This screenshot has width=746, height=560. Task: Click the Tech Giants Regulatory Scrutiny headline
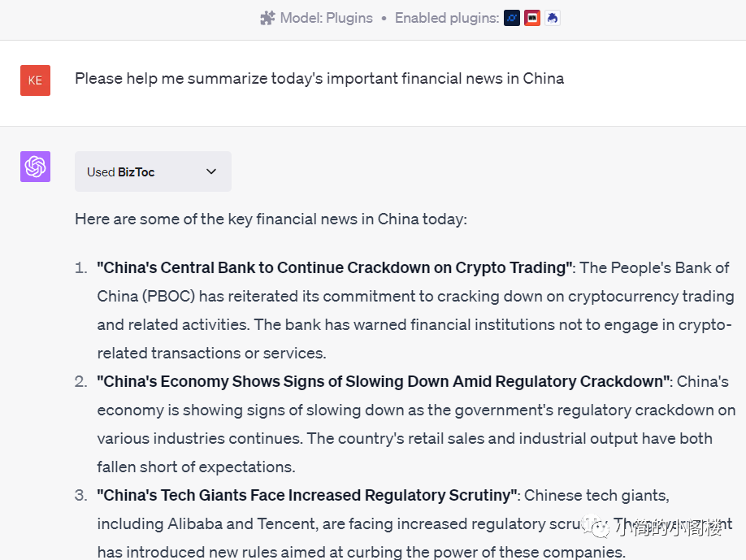[307, 496]
